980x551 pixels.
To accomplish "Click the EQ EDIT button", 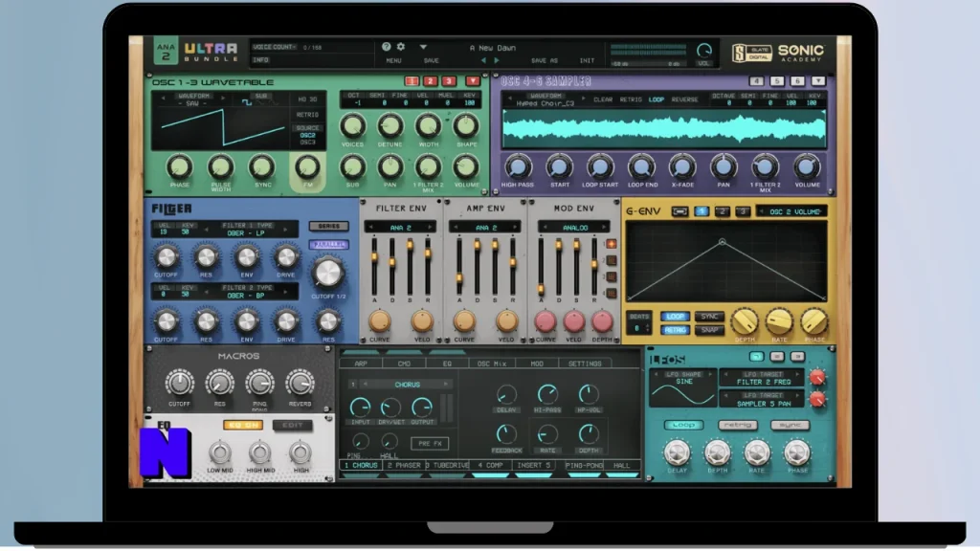I will [x=293, y=425].
